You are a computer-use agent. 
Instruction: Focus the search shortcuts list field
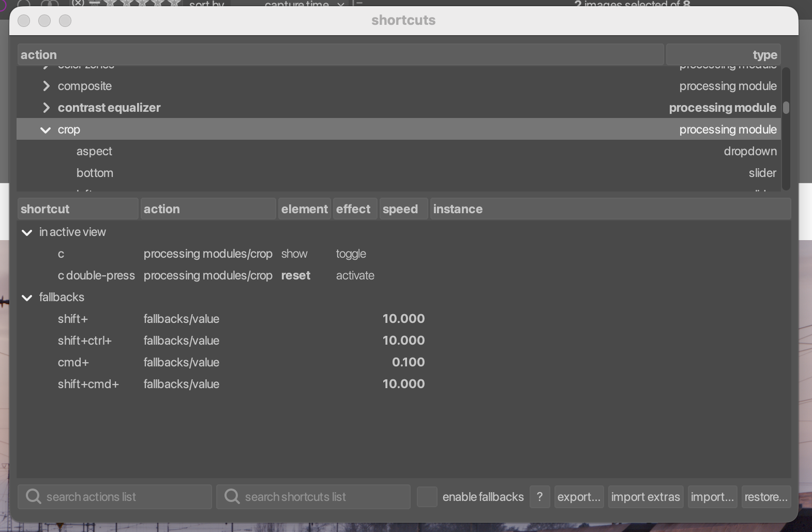(321, 497)
